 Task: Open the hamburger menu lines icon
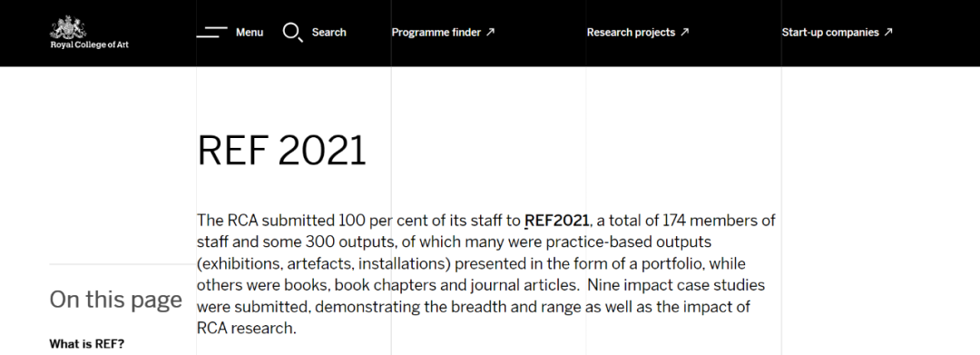(x=211, y=33)
